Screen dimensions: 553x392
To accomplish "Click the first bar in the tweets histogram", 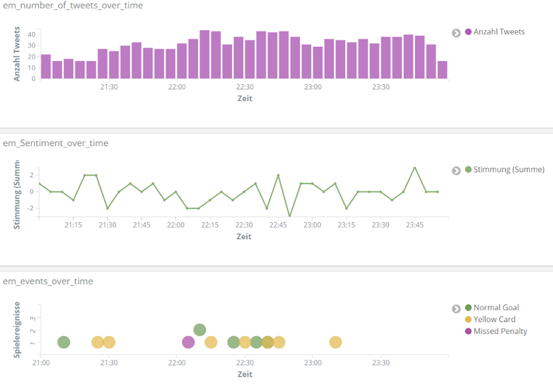I will [x=46, y=67].
